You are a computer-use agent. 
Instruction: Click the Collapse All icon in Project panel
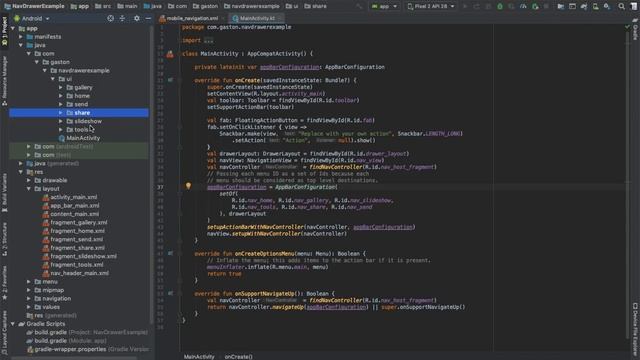[122, 18]
